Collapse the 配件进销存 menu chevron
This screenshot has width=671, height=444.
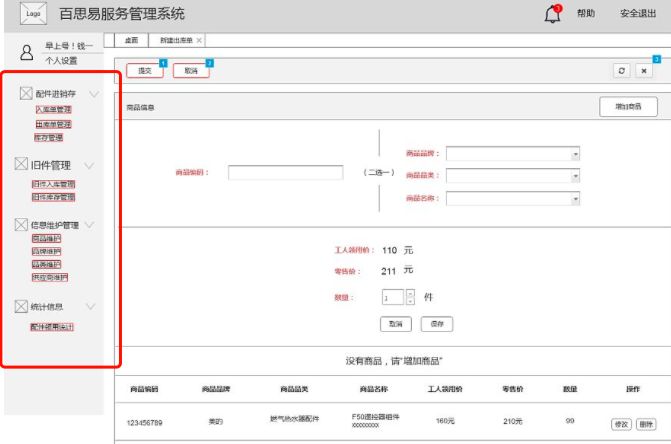94,94
